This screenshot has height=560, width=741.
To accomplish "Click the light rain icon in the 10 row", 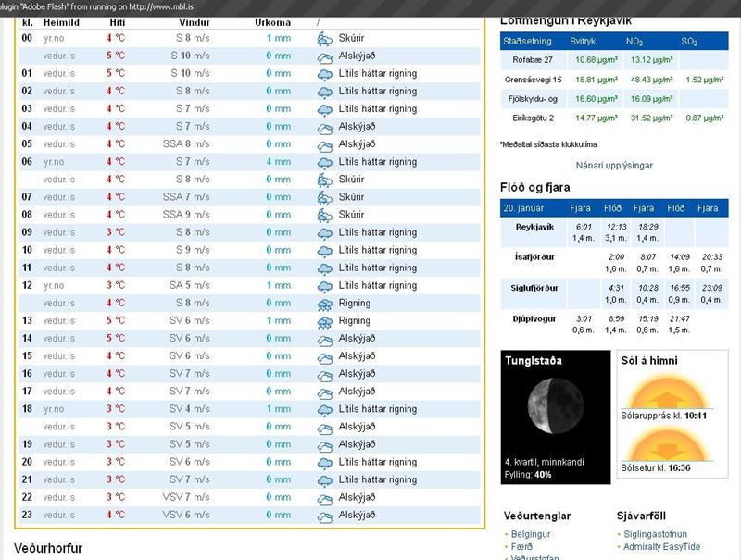I will (x=325, y=251).
